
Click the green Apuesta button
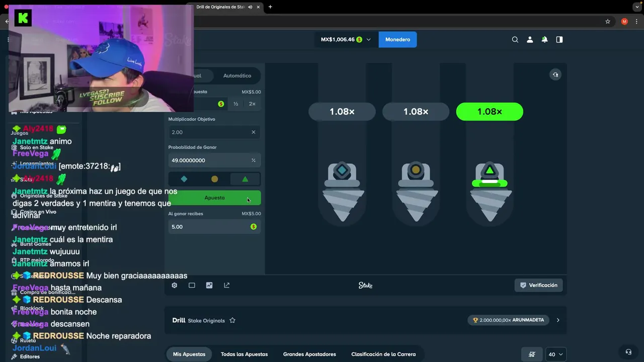[x=214, y=198]
